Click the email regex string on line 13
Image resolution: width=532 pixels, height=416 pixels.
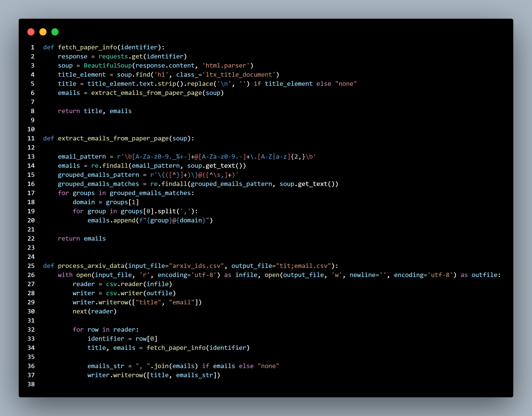(x=217, y=157)
